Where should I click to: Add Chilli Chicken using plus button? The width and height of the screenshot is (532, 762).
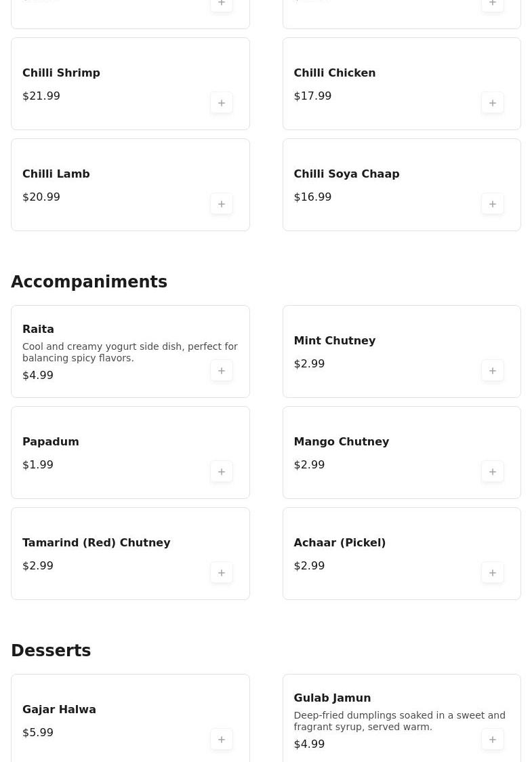pyautogui.click(x=493, y=103)
